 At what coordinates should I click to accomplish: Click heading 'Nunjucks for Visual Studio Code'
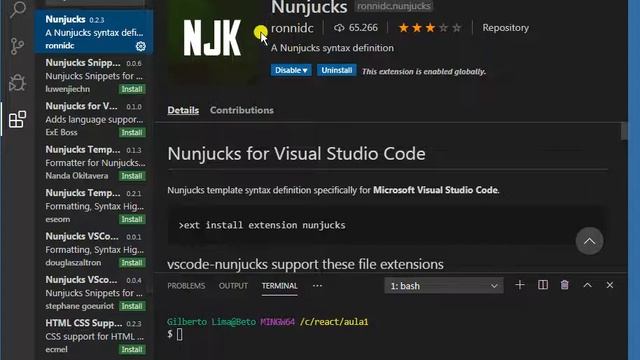(x=296, y=154)
